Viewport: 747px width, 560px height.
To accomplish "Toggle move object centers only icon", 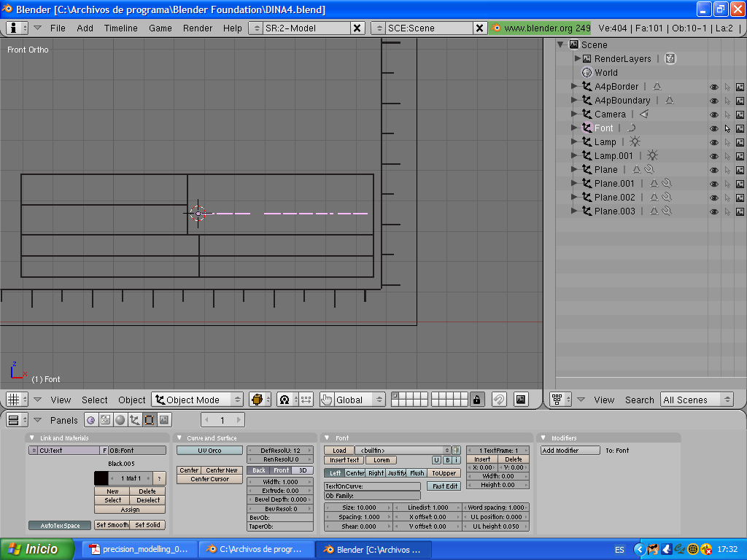I will click(x=306, y=400).
